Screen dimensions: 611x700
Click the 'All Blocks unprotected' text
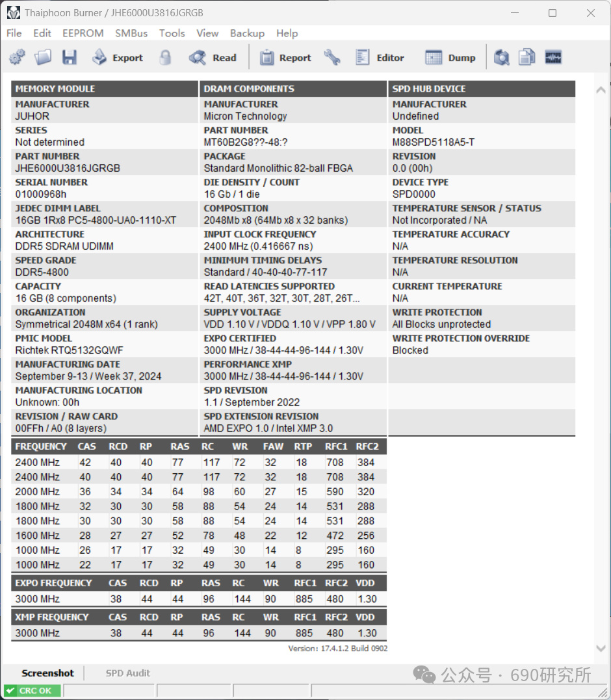tap(441, 324)
